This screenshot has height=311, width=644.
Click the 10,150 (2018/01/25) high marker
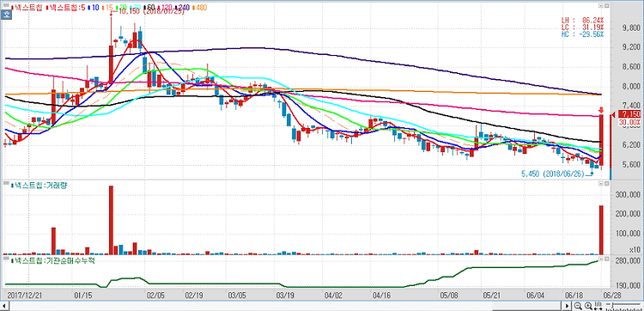pos(151,11)
